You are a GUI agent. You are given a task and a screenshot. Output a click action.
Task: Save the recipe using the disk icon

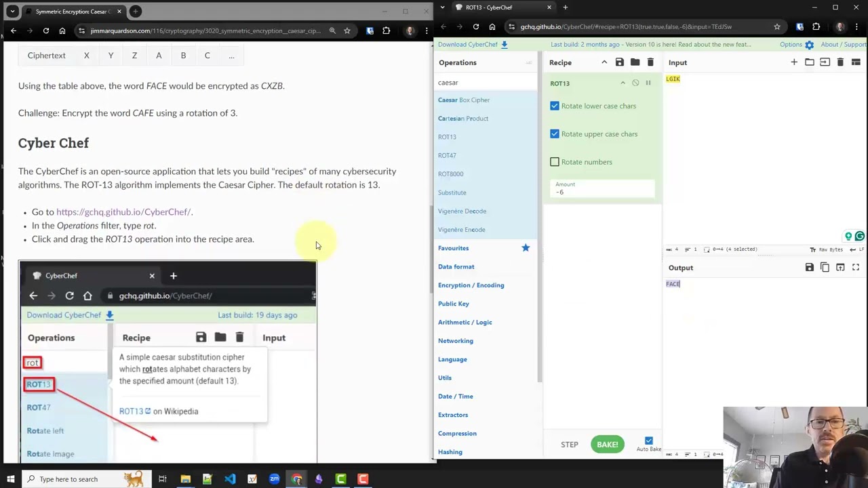click(x=619, y=62)
